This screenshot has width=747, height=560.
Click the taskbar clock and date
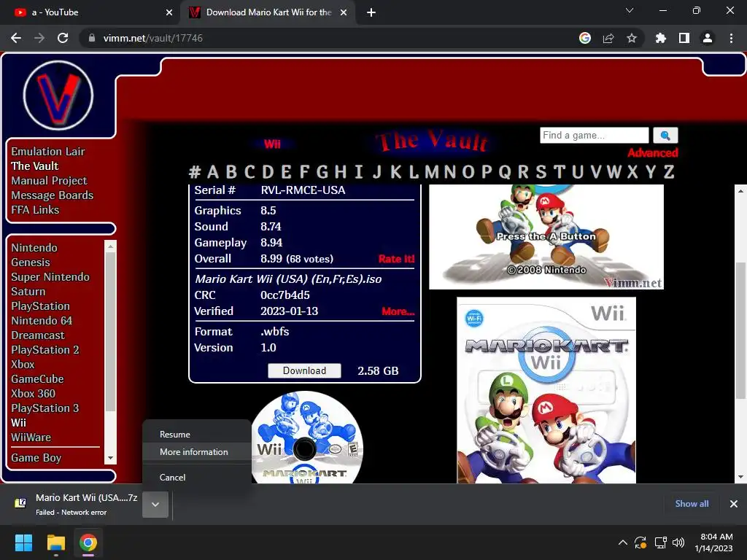[713, 542]
